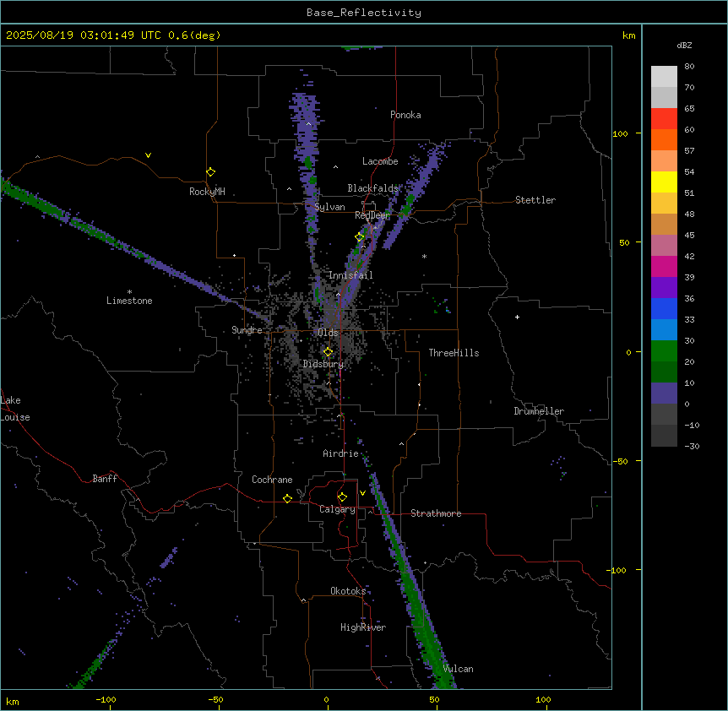This screenshot has height=711, width=728.
Task: Click the Innisfail town label
Action: click(x=350, y=275)
